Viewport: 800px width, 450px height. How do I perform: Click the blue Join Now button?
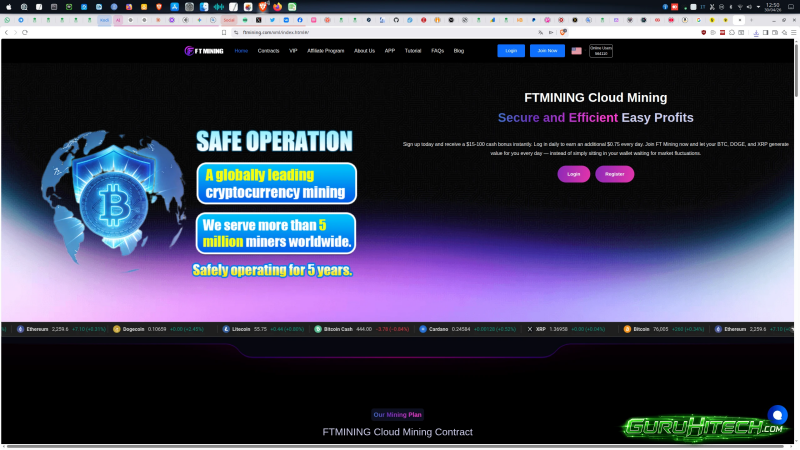(547, 51)
